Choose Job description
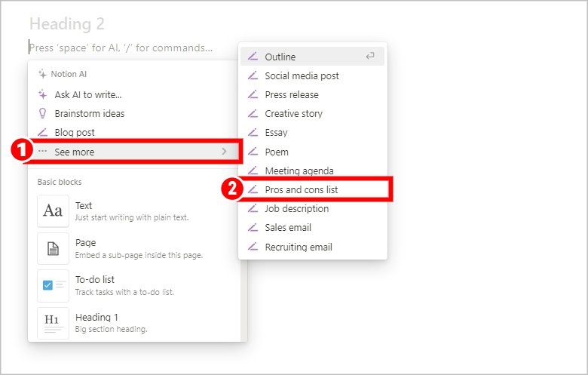 [x=312, y=208]
